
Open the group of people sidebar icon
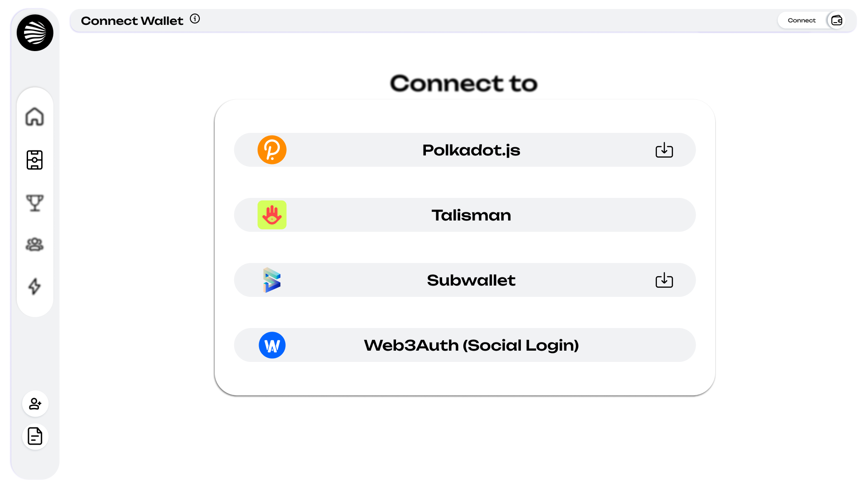[x=35, y=244]
